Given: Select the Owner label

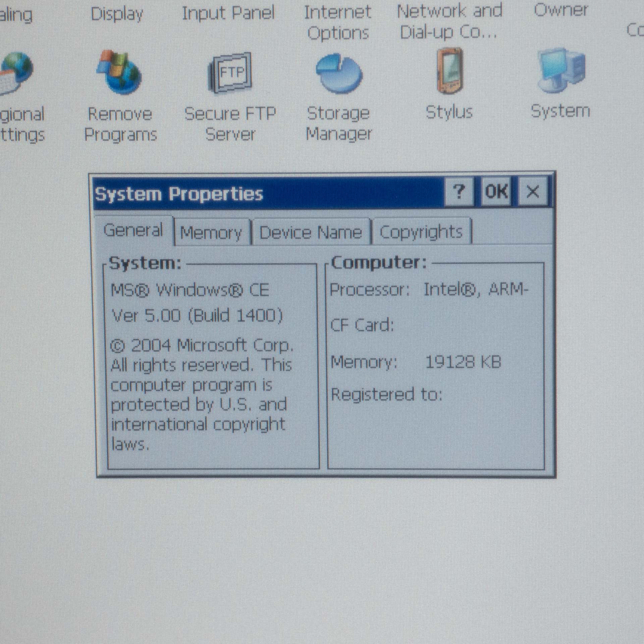Looking at the screenshot, I should pos(561,10).
